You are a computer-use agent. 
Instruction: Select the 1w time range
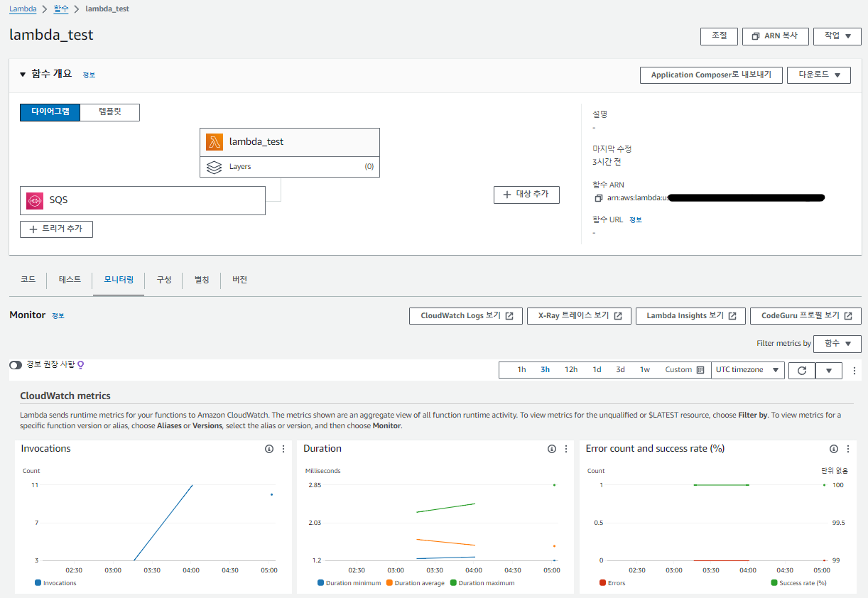[645, 370]
